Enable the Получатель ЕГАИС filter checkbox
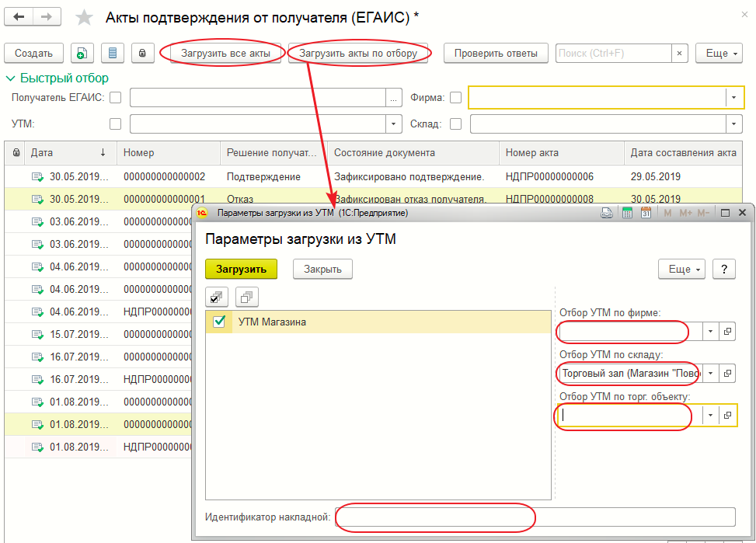 [116, 98]
